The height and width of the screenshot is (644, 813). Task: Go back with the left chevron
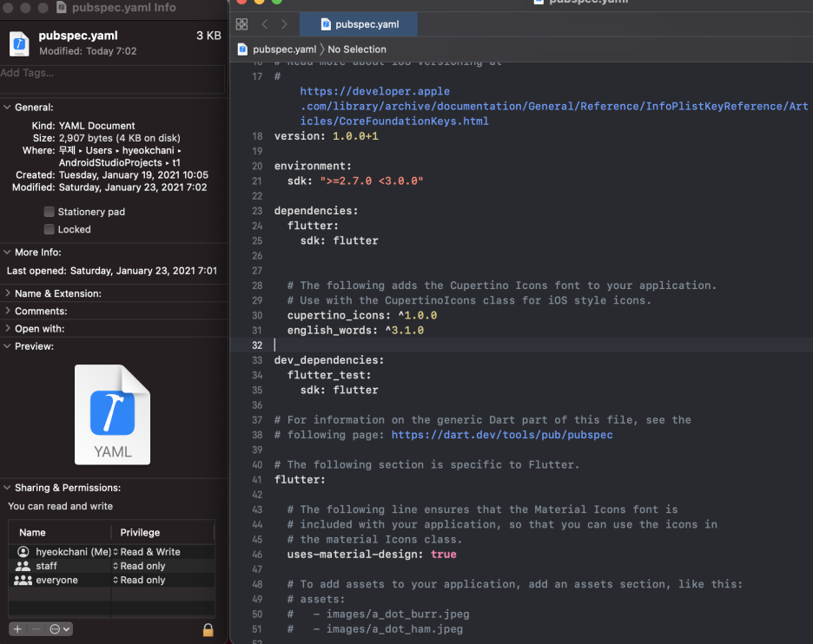point(265,23)
